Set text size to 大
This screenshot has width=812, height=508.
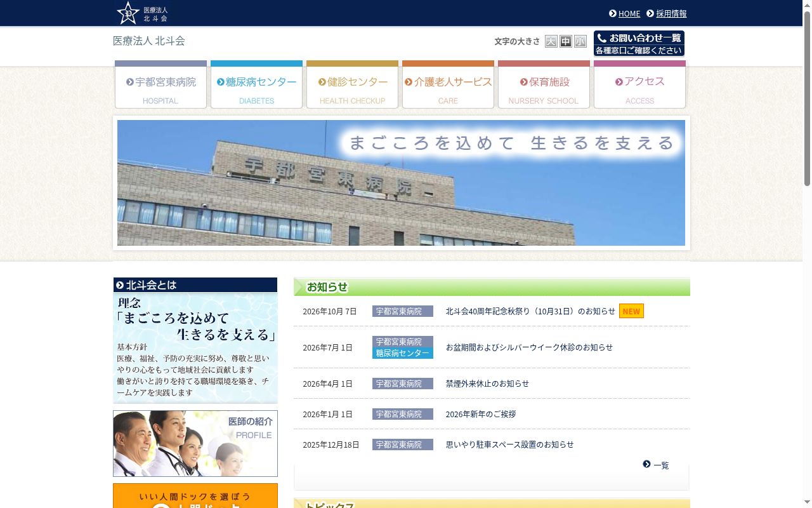click(x=551, y=41)
